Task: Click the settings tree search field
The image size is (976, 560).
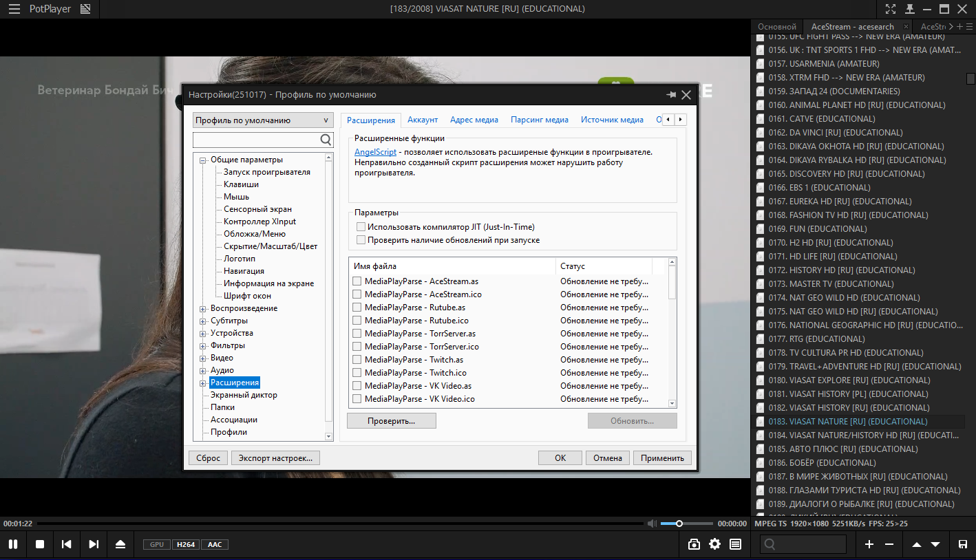Action: [256, 140]
